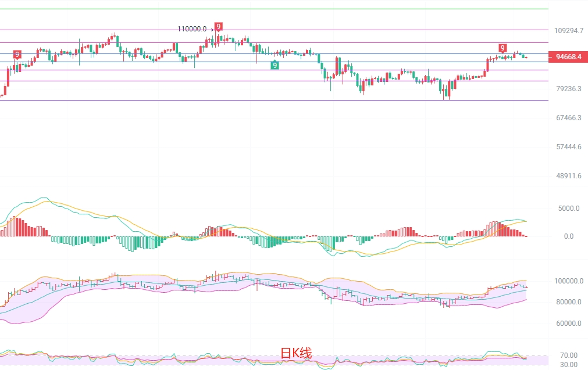Select the 67466.3 axis value
The image size is (588, 370).
coord(568,118)
